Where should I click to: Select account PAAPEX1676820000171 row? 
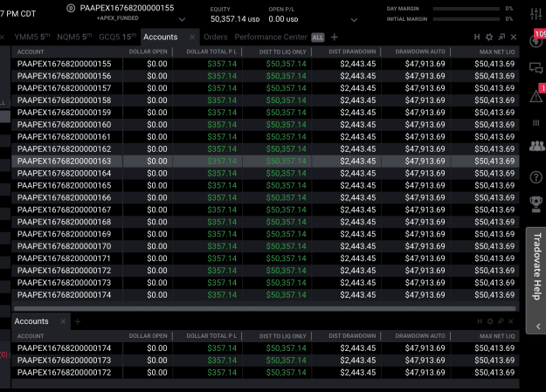tap(266, 258)
